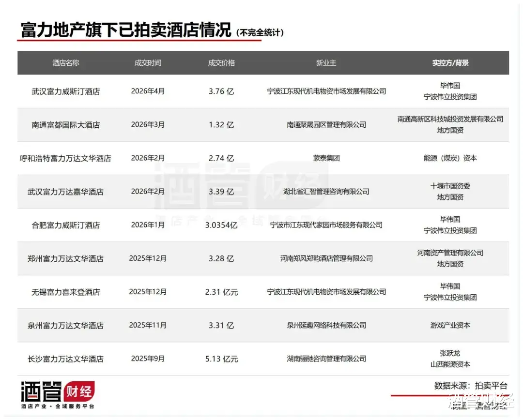
Task: Click the 酒店名称 column header
Action: pos(66,63)
